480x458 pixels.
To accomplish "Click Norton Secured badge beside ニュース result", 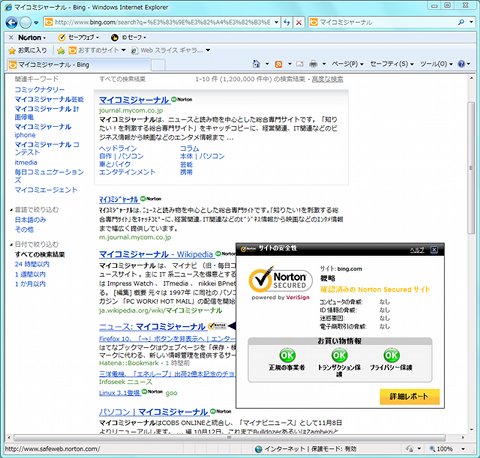I will coord(217,326).
